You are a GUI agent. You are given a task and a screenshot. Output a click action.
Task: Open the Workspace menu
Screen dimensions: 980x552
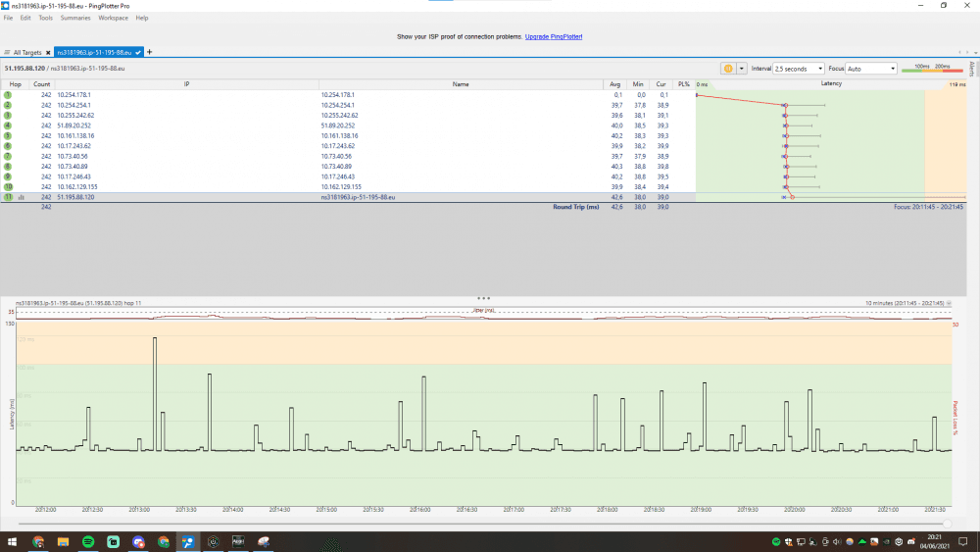pos(113,18)
